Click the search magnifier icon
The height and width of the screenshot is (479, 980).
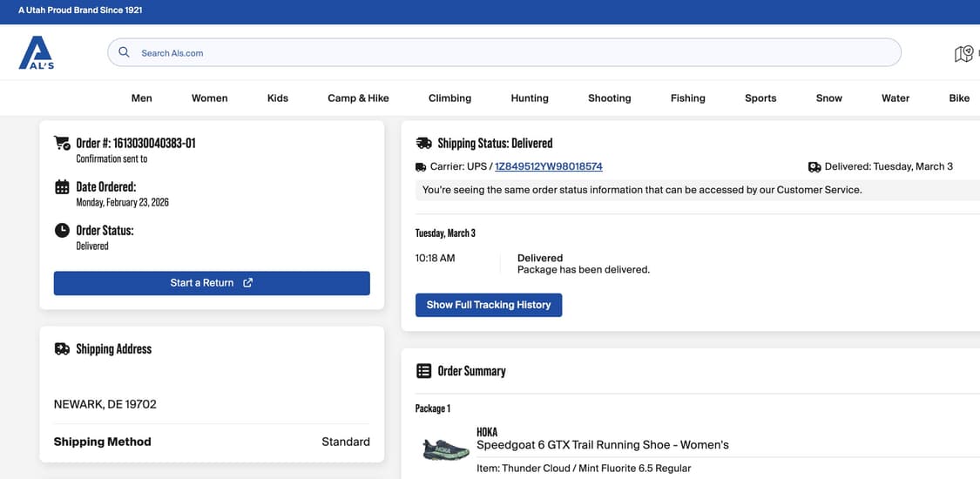(124, 52)
